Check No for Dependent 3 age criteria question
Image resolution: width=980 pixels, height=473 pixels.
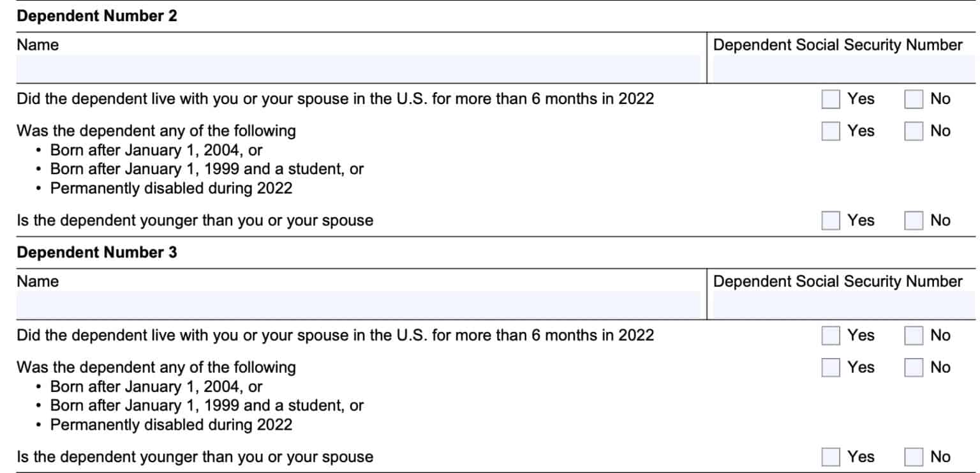(913, 367)
